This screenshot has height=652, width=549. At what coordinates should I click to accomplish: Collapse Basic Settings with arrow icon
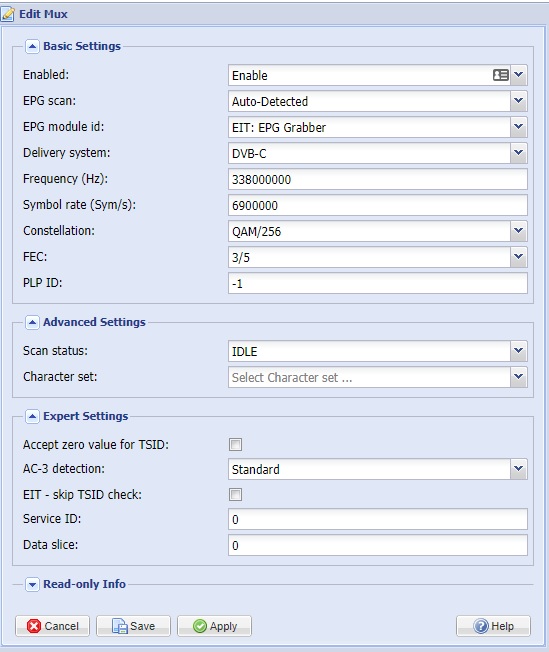(32, 46)
